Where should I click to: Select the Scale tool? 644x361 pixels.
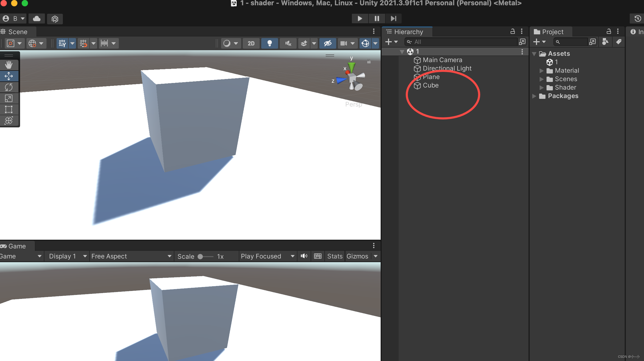tap(9, 98)
